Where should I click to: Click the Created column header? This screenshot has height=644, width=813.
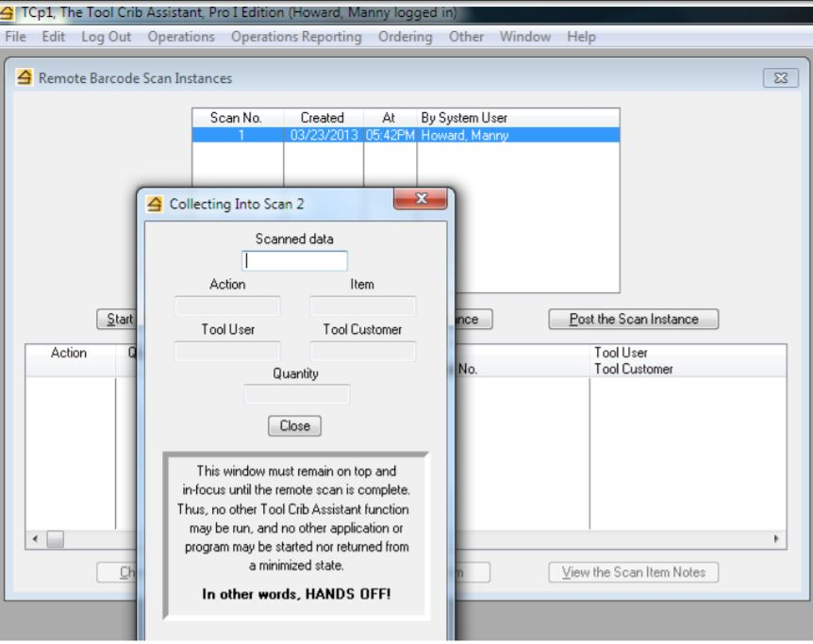point(324,118)
